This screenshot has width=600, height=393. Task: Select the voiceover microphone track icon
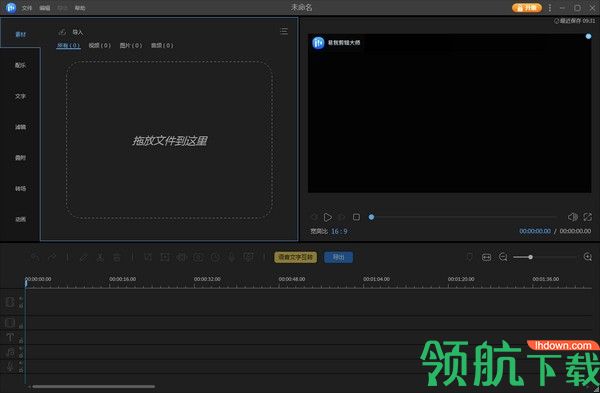pyautogui.click(x=10, y=367)
